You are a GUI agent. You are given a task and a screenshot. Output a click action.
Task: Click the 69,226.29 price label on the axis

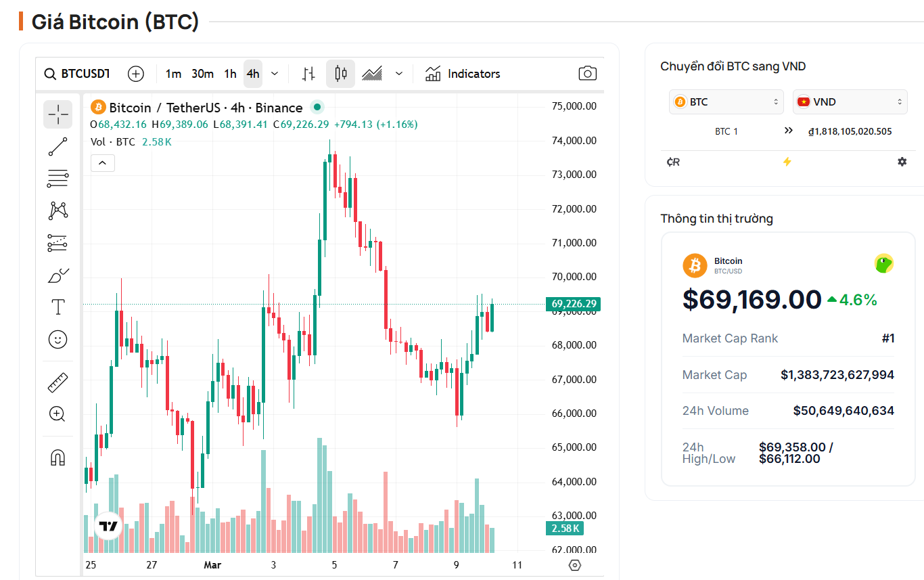572,304
